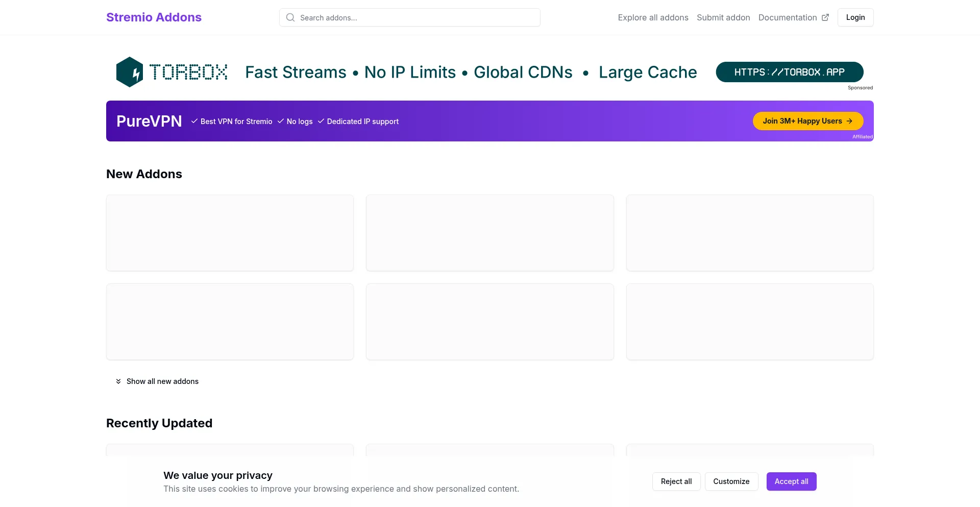Click the search magnifier icon
Screen dimensions: 980x507
click(x=290, y=17)
